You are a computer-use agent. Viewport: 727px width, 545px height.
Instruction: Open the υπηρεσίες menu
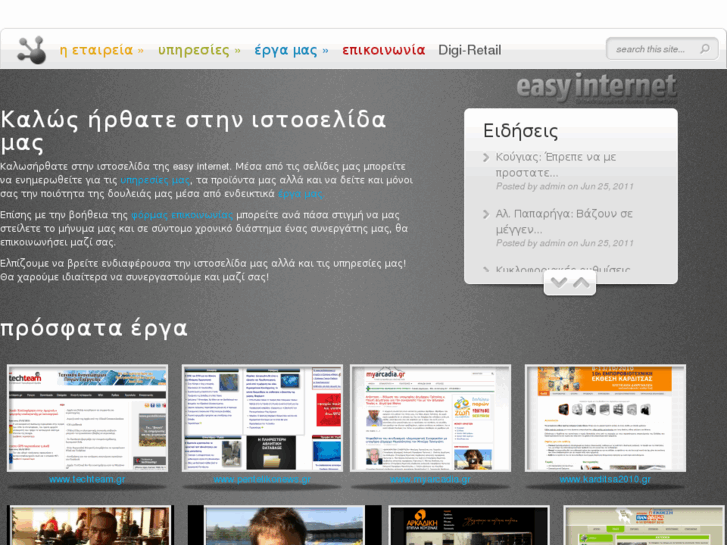click(x=199, y=50)
